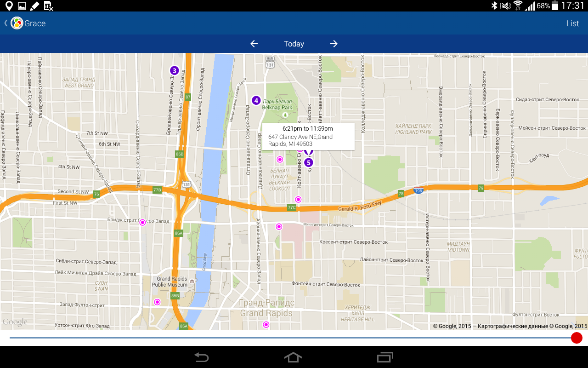Tap the 17:31 status bar clock
Screen dimensions: 588x368
tap(573, 6)
